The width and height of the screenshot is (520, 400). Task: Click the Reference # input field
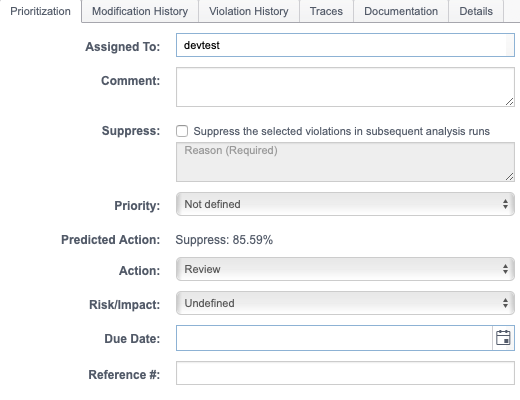coord(345,373)
